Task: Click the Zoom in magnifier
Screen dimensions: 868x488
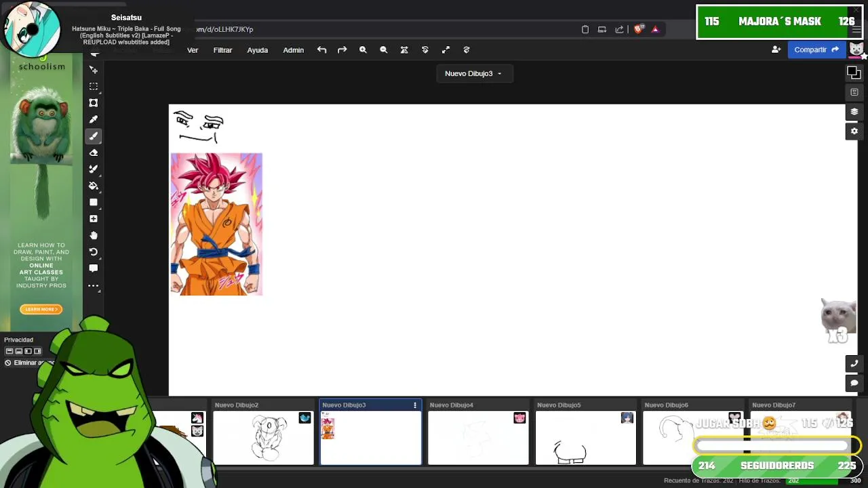Action: (x=363, y=49)
